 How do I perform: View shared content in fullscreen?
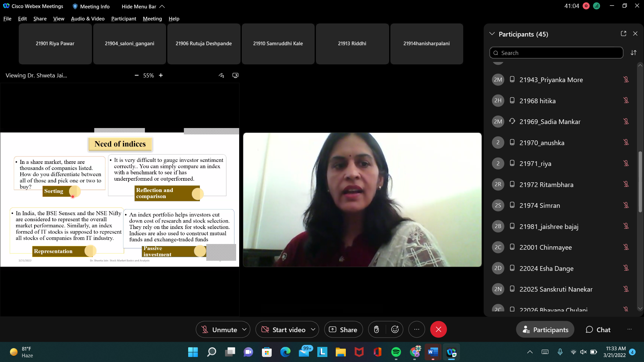click(x=235, y=75)
